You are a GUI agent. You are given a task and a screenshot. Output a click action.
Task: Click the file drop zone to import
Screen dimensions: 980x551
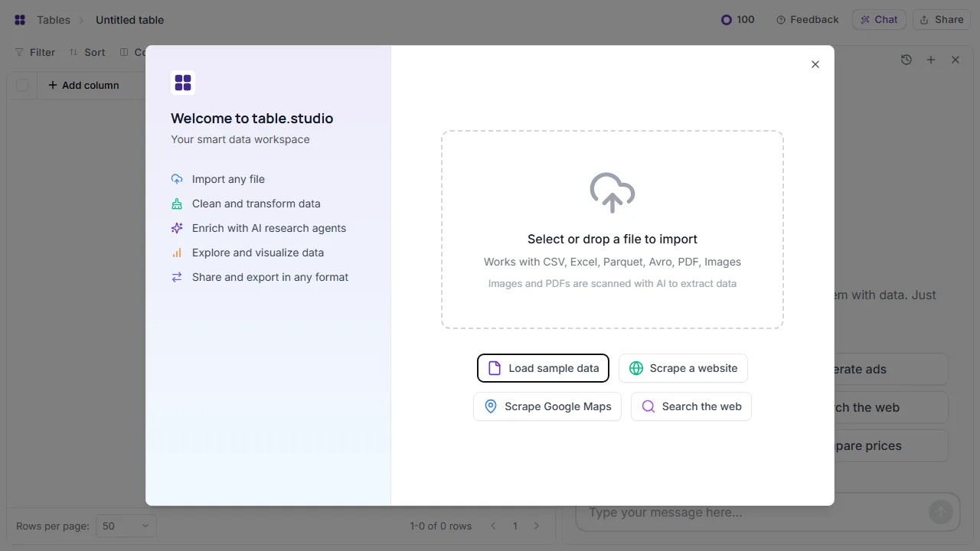point(612,230)
